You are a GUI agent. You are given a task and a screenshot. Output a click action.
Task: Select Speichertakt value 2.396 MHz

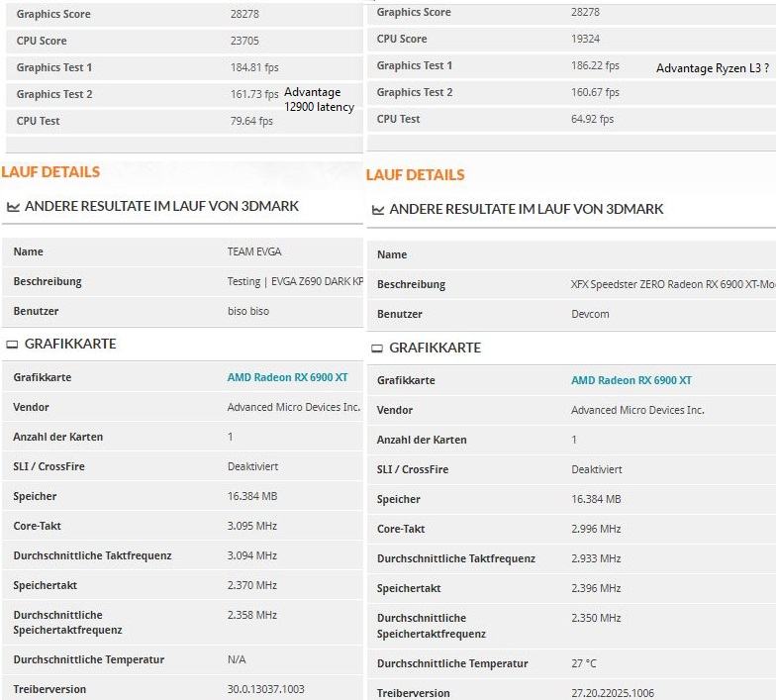(596, 588)
